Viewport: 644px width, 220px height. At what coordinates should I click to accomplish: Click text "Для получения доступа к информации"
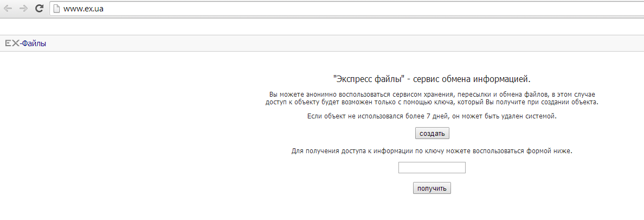point(352,151)
